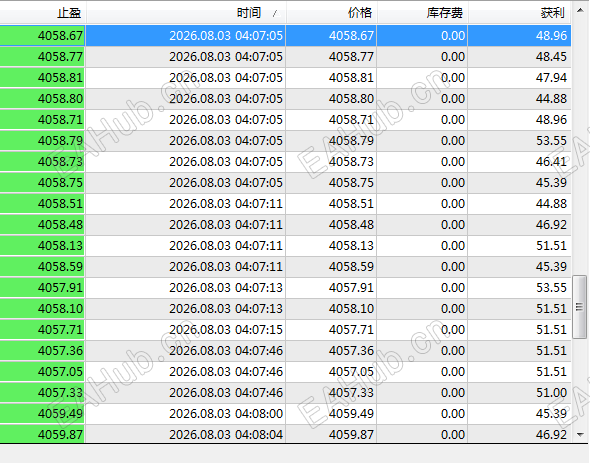Click profit value 51.00 cell
This screenshot has width=590, height=463.
coord(520,393)
